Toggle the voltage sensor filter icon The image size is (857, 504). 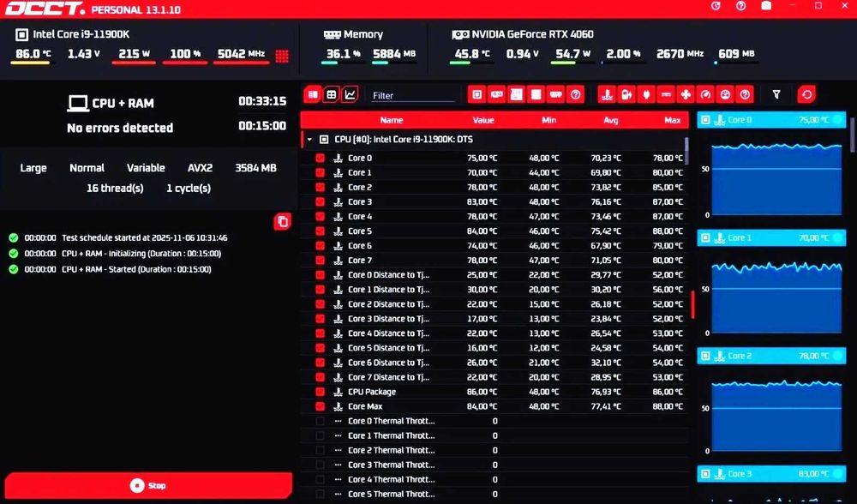pos(626,94)
